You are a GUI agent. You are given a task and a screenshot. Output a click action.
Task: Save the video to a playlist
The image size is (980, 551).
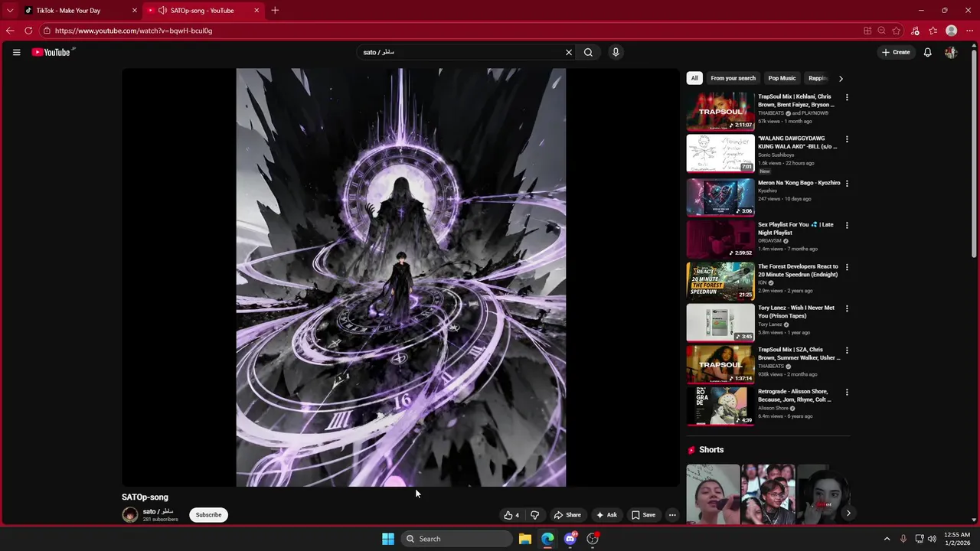643,515
